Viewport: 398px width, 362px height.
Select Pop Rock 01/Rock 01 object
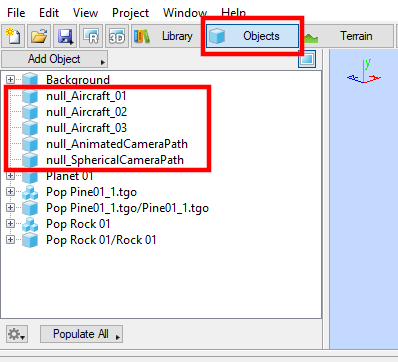click(x=101, y=240)
